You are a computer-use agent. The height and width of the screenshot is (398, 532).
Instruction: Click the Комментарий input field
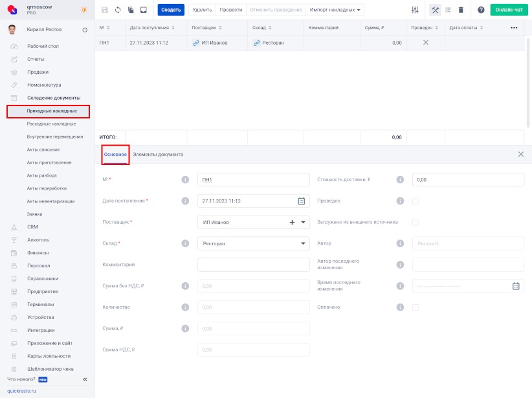point(254,265)
